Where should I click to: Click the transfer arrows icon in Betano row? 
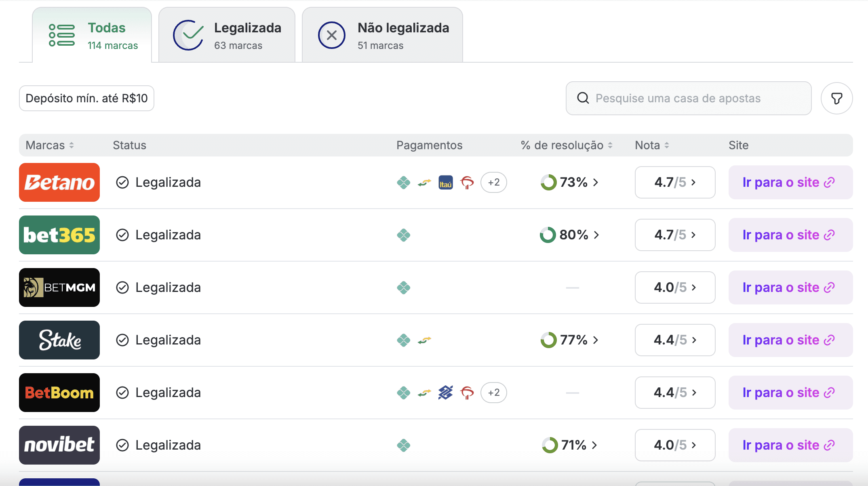[425, 182]
